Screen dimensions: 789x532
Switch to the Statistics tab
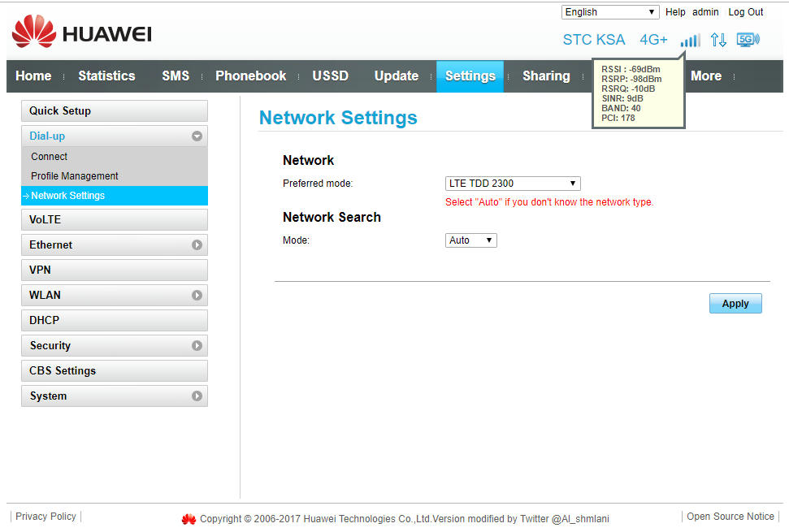click(x=106, y=76)
